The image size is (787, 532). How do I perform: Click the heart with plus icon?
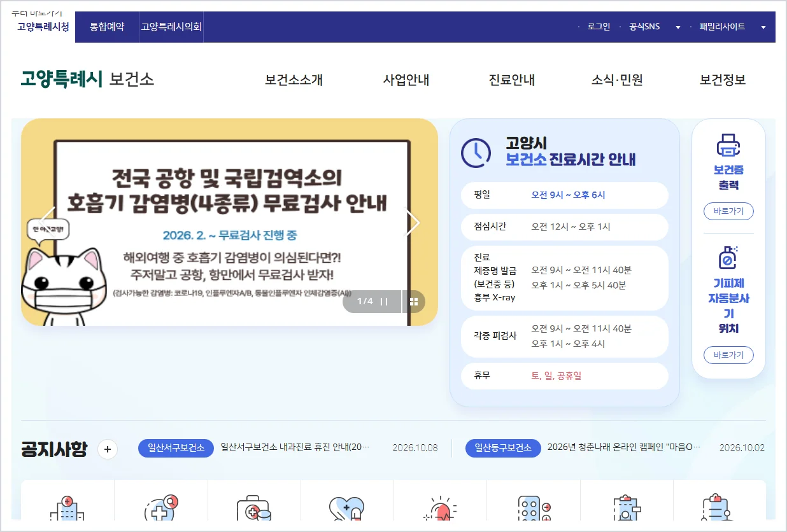(x=347, y=509)
